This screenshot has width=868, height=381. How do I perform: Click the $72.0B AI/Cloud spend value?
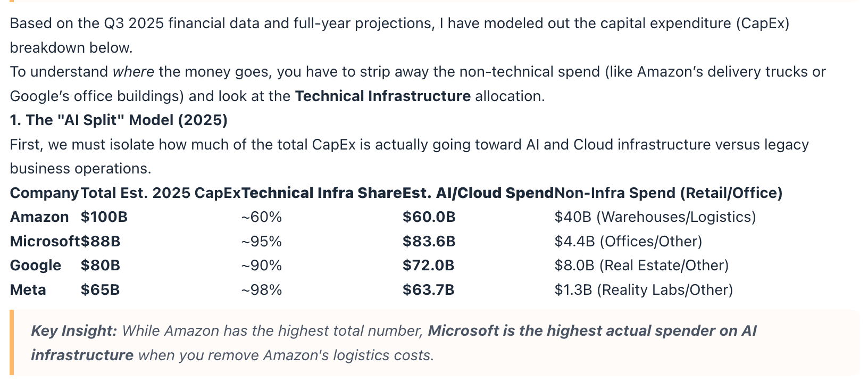(x=428, y=266)
